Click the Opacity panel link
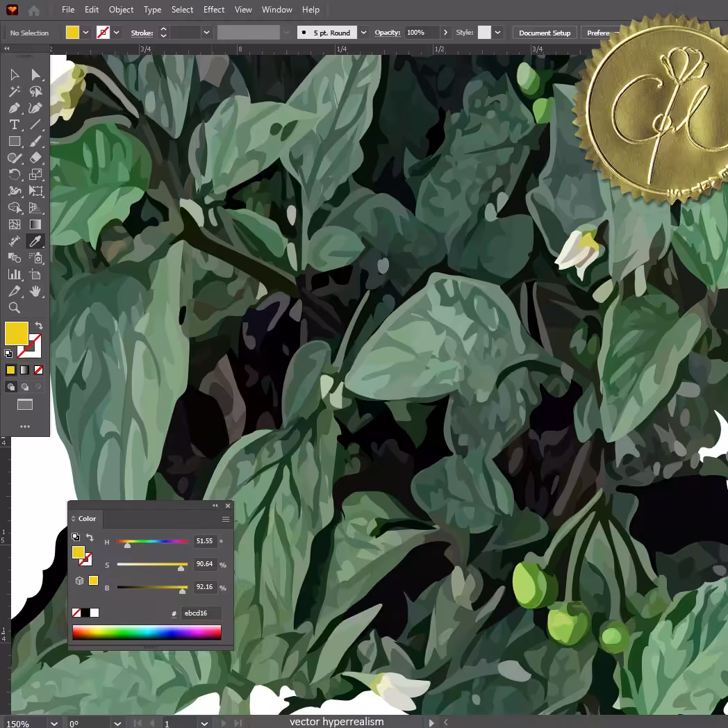Viewport: 728px width, 728px height. click(388, 33)
